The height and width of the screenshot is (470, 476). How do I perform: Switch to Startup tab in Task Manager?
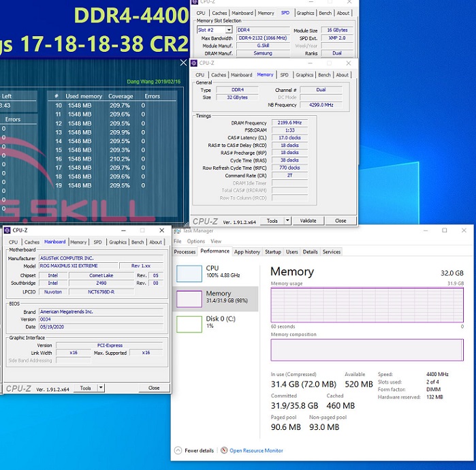coord(273,252)
